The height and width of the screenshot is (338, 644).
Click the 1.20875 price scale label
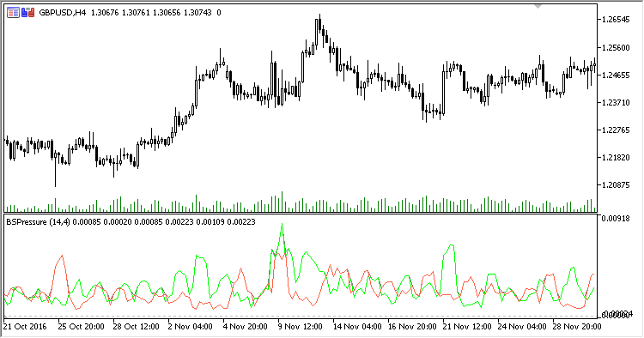616,185
